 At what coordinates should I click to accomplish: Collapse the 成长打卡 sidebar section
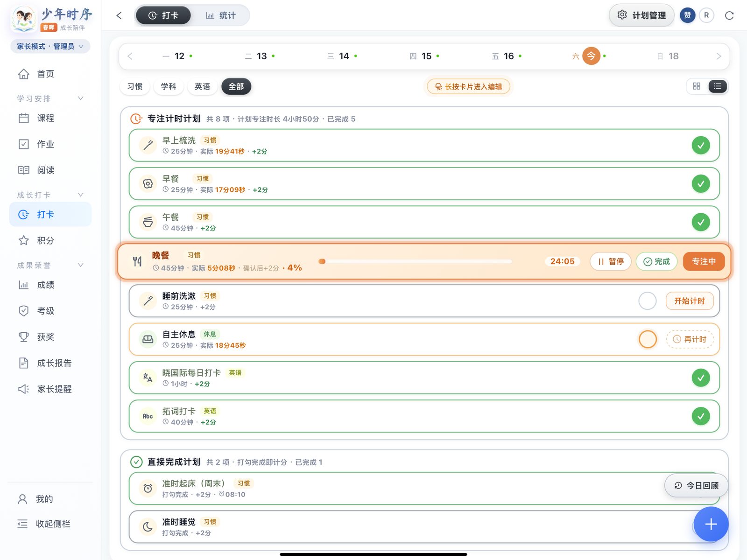(x=81, y=195)
